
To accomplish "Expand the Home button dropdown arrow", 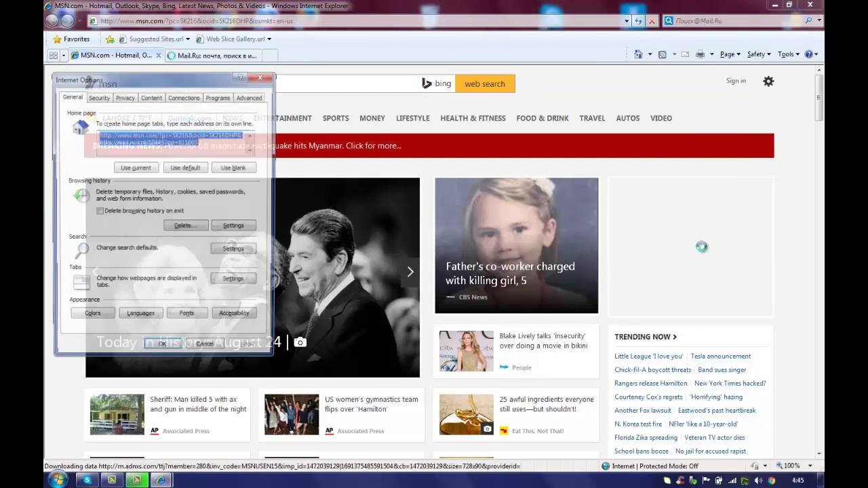I will tap(650, 54).
